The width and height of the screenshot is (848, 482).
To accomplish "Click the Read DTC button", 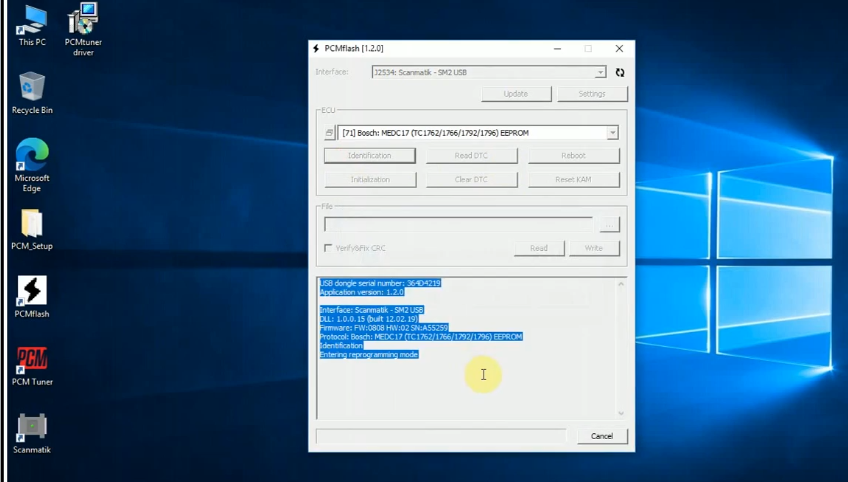I will (x=472, y=156).
